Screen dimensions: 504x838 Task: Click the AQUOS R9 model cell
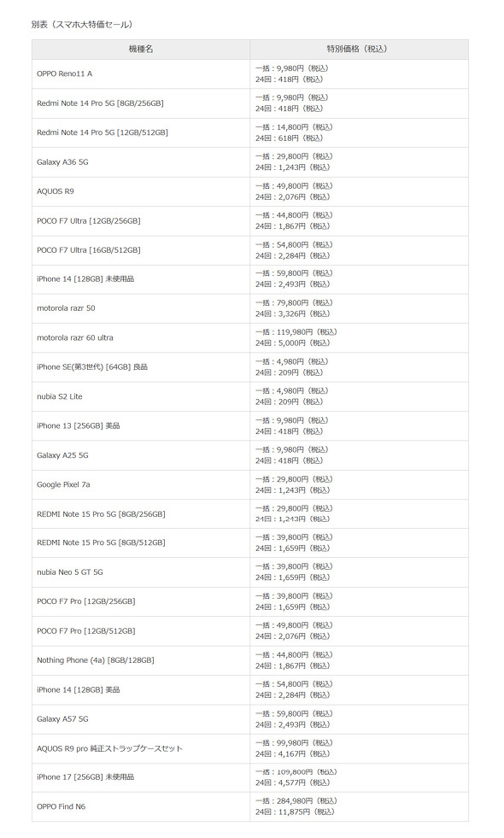141,191
